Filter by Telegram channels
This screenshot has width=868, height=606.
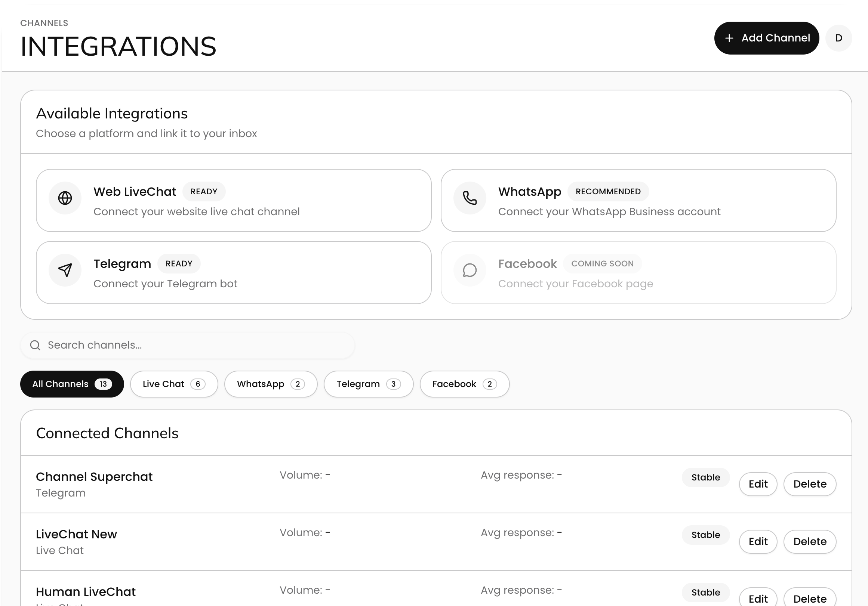[x=369, y=384]
